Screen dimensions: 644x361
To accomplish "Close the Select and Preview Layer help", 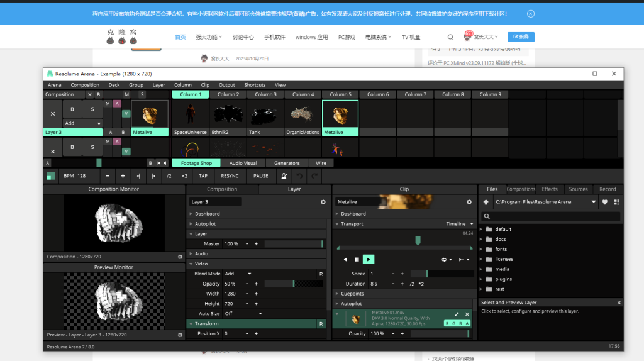I will (619, 303).
